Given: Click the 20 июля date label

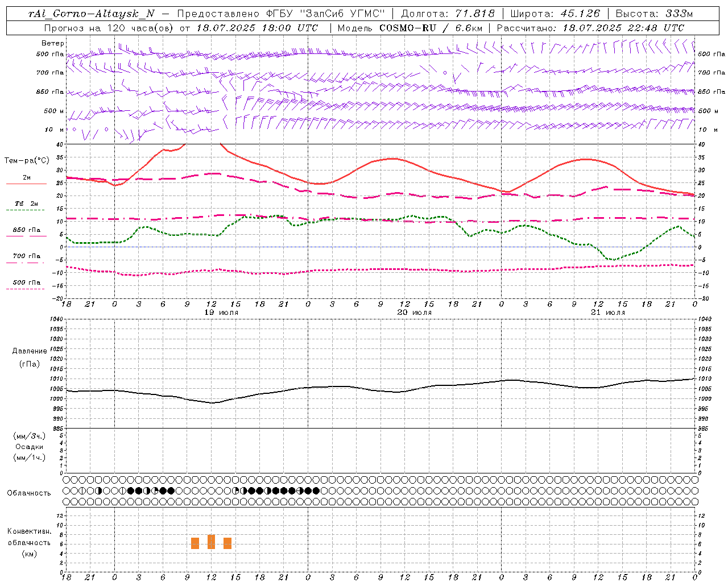Looking at the screenshot, I should click(415, 313).
